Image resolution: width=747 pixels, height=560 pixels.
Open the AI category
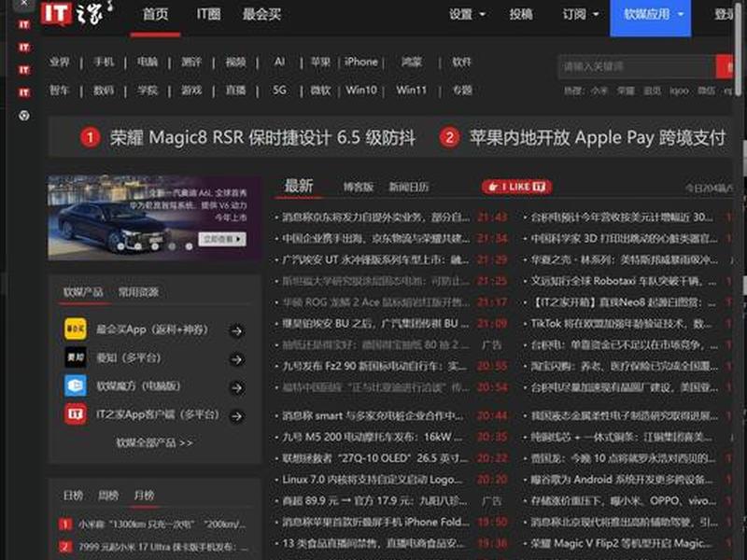(279, 62)
